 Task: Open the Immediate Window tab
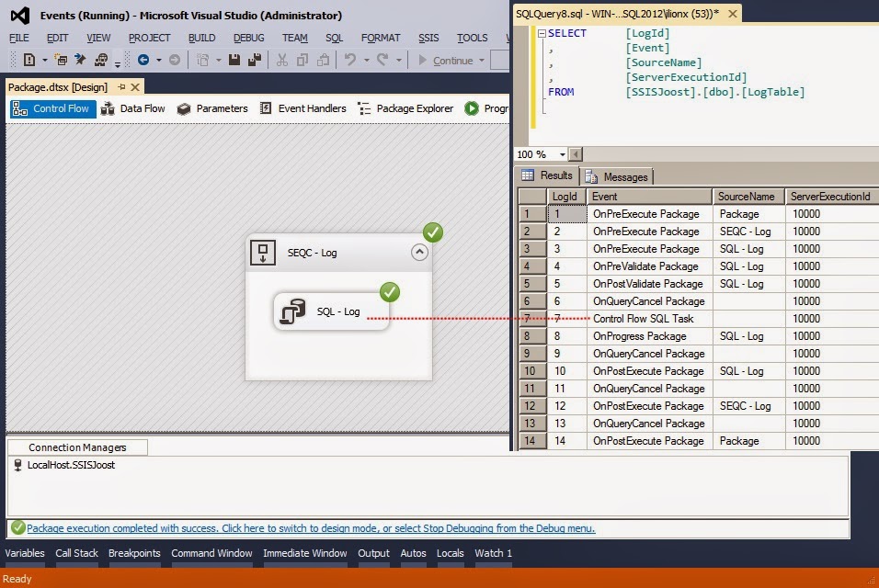pos(305,553)
